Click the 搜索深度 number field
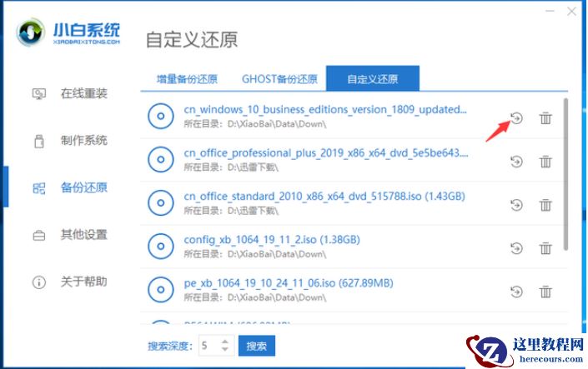The width and height of the screenshot is (588, 369). [216, 346]
